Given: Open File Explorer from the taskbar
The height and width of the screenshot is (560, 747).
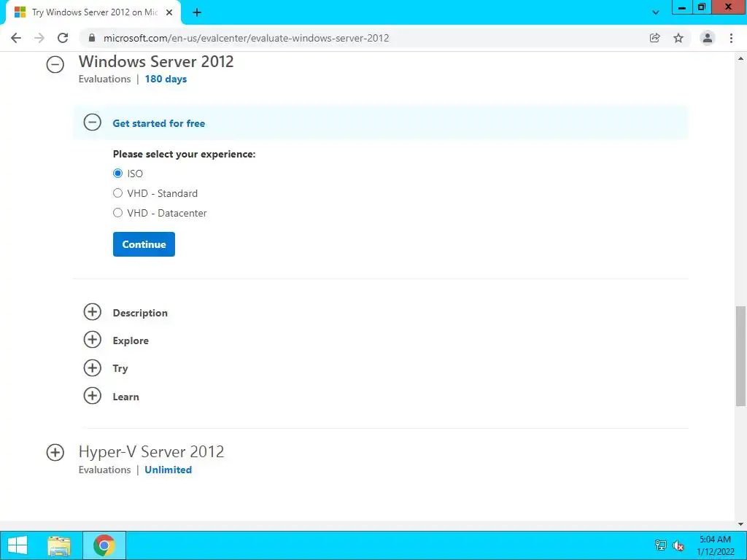Looking at the screenshot, I should [x=59, y=545].
